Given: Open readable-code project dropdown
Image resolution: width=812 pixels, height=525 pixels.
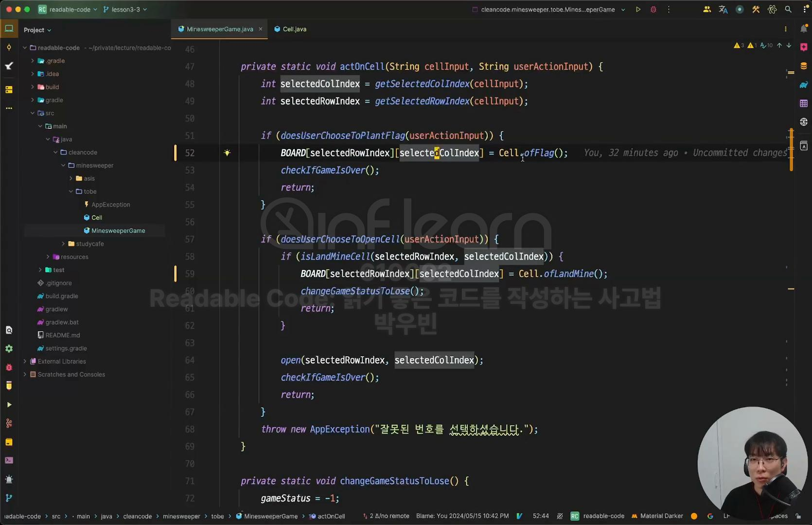Looking at the screenshot, I should coord(68,9).
